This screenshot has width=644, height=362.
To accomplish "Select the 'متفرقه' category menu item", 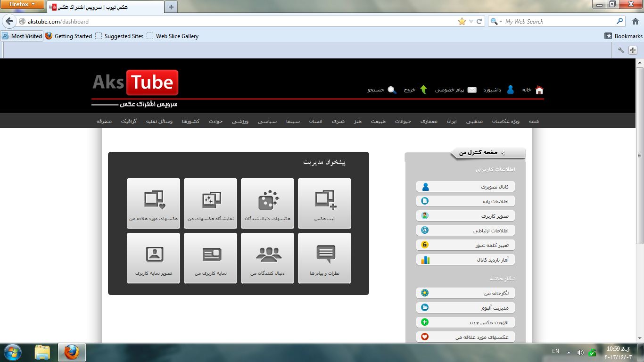I will [x=104, y=121].
